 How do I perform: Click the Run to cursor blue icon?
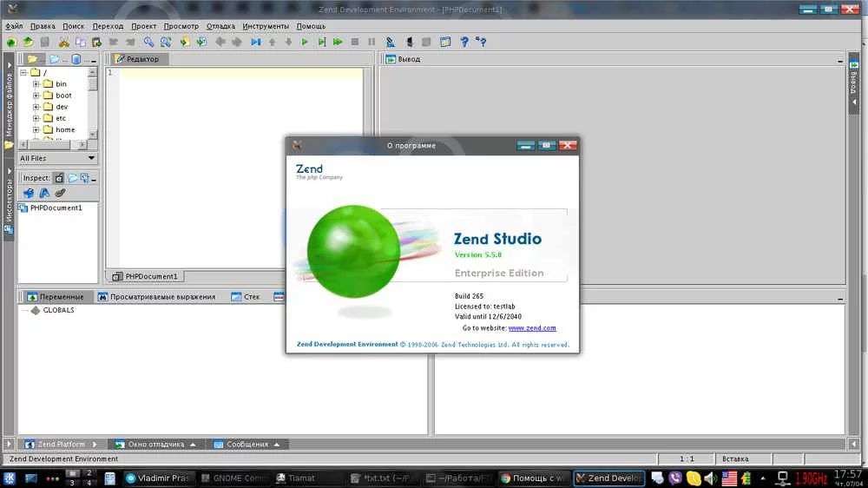(x=256, y=42)
